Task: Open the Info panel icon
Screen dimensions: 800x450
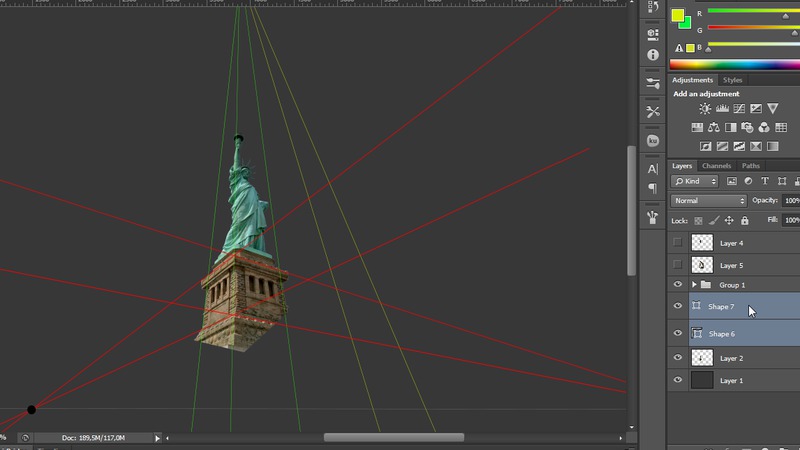Action: [653, 54]
